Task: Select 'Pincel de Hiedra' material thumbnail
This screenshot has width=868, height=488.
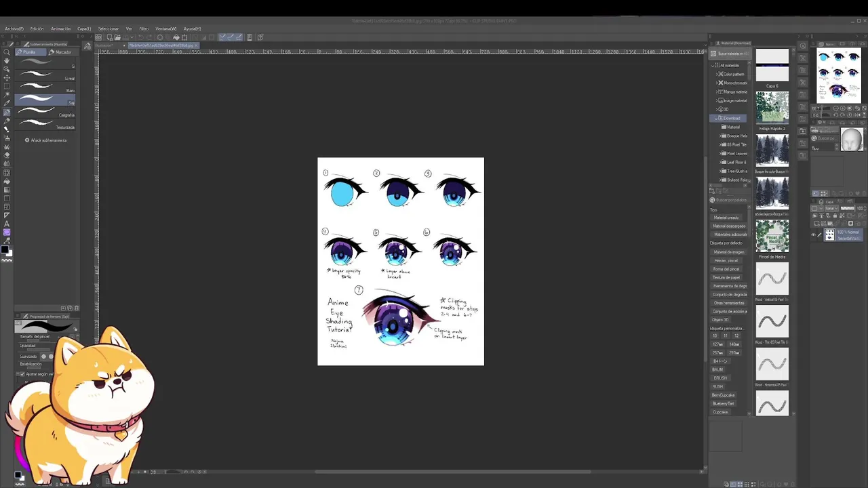Action: [x=772, y=236]
